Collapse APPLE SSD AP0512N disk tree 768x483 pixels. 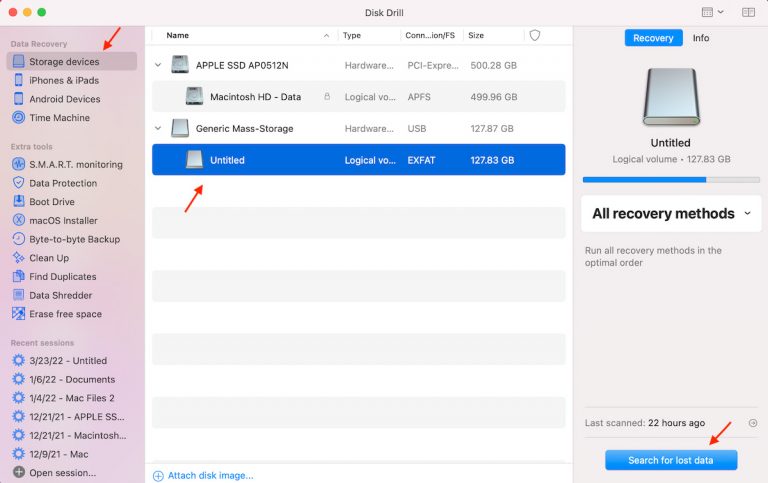click(158, 65)
